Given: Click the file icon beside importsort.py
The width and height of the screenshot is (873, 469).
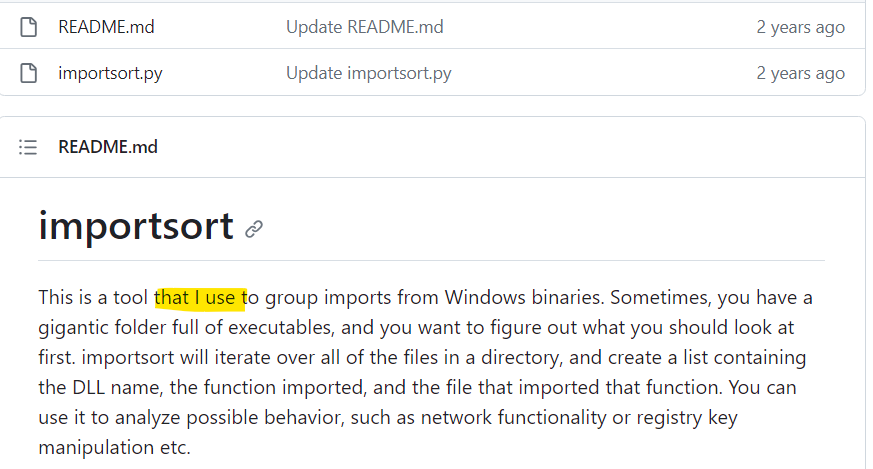Looking at the screenshot, I should click(x=29, y=73).
